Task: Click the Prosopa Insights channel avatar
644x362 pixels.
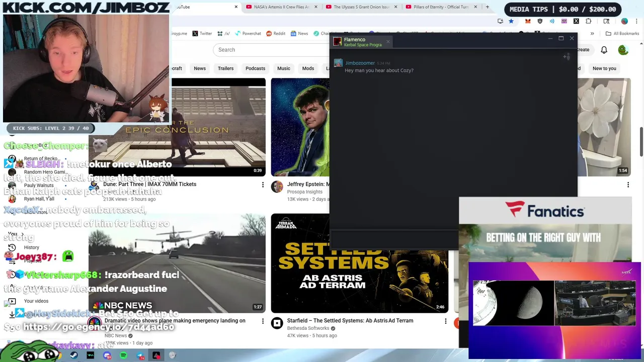Action: tap(277, 187)
